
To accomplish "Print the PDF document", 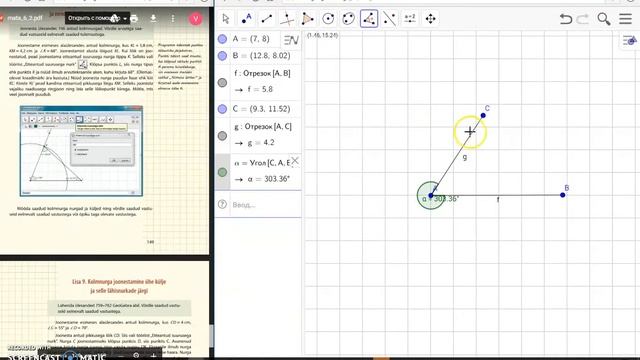I will (133, 18).
